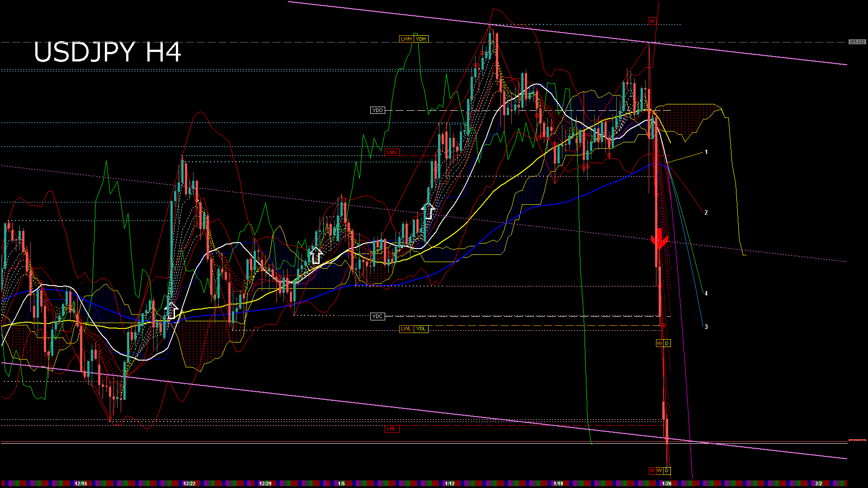Click the orange LWL tag
Screen dimensions: 868x488
click(406, 328)
